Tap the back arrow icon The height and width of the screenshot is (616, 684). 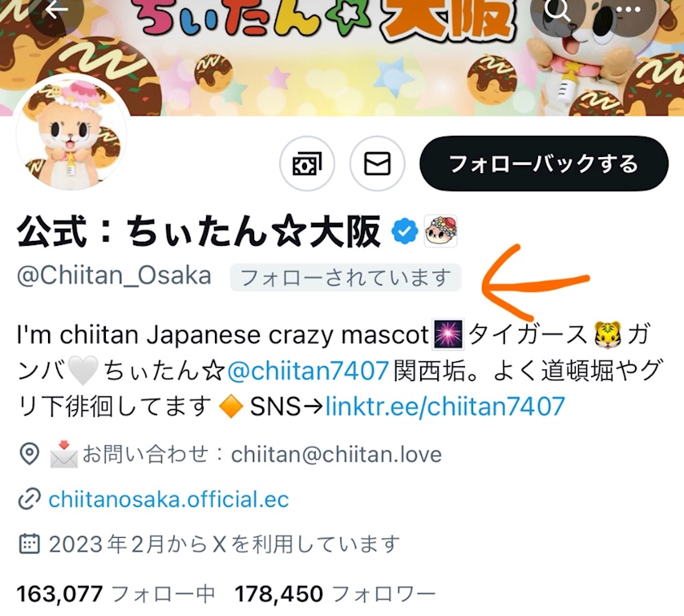[x=56, y=10]
